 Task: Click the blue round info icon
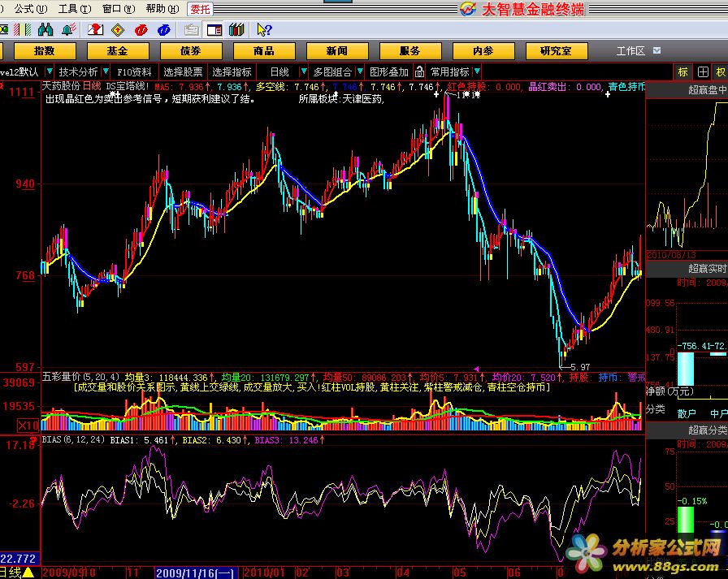(x=164, y=30)
